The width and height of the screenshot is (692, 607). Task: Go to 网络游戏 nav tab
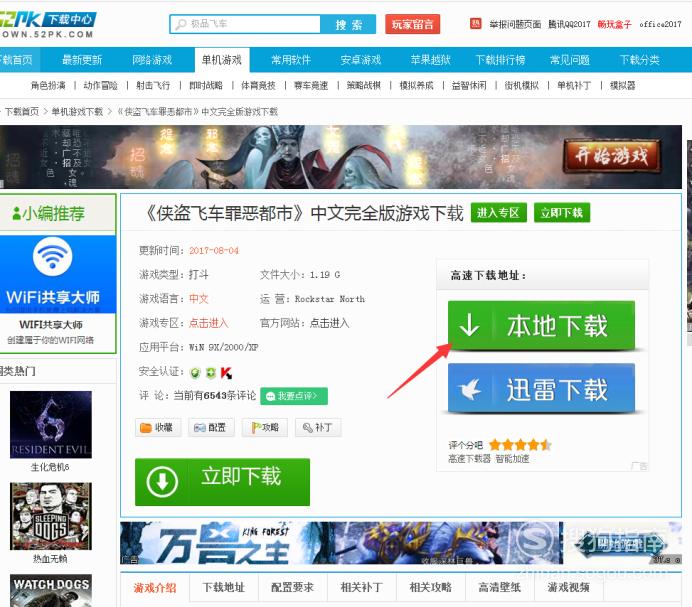click(152, 60)
